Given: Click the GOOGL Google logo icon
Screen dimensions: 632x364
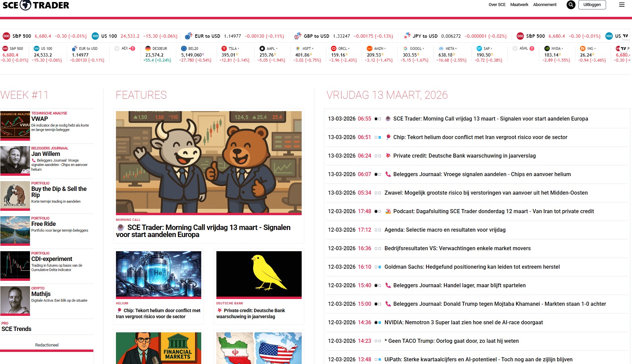Looking at the screenshot, I should click(405, 48).
